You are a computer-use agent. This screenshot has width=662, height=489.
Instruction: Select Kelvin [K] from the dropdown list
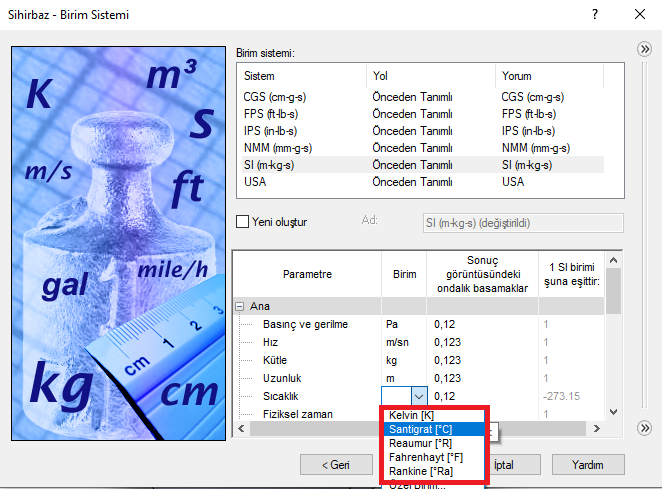click(x=410, y=415)
